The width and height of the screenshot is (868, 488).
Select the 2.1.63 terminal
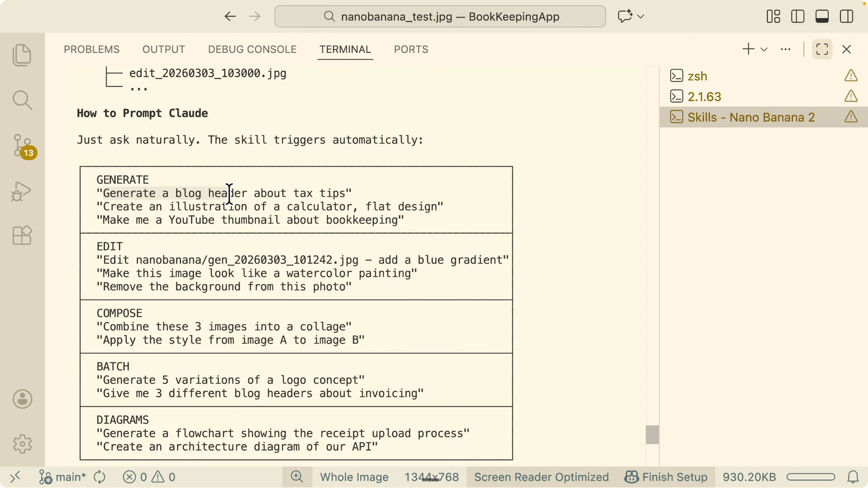(764, 97)
